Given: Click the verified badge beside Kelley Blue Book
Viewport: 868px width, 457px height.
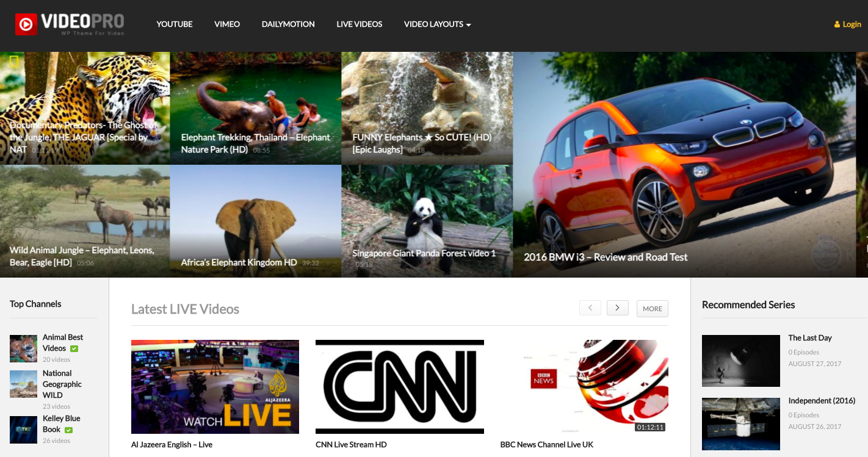Looking at the screenshot, I should point(69,430).
